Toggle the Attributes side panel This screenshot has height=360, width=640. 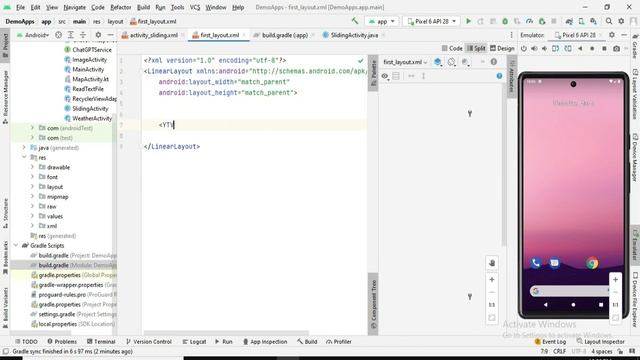pyautogui.click(x=511, y=77)
